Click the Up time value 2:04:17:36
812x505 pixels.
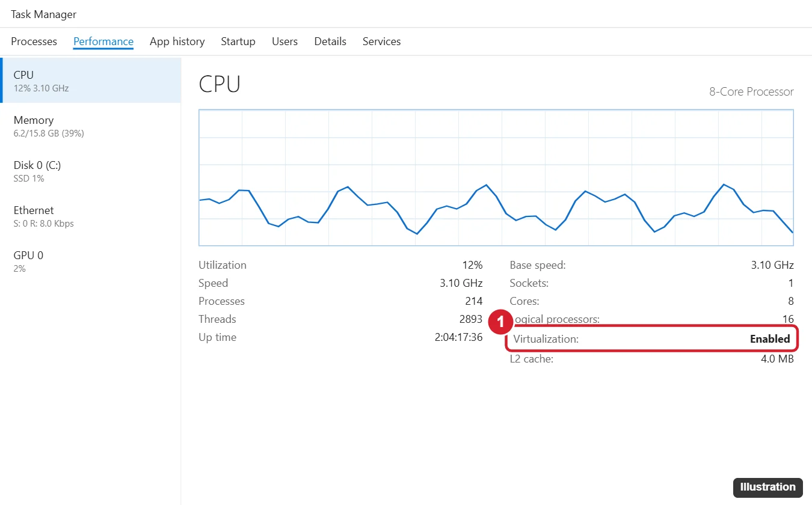click(x=458, y=337)
